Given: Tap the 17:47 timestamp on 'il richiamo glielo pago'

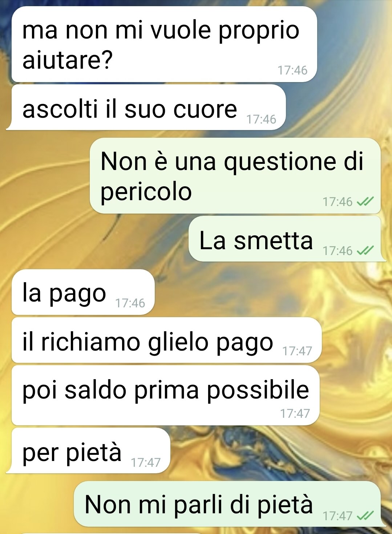Looking at the screenshot, I should click(x=297, y=351).
